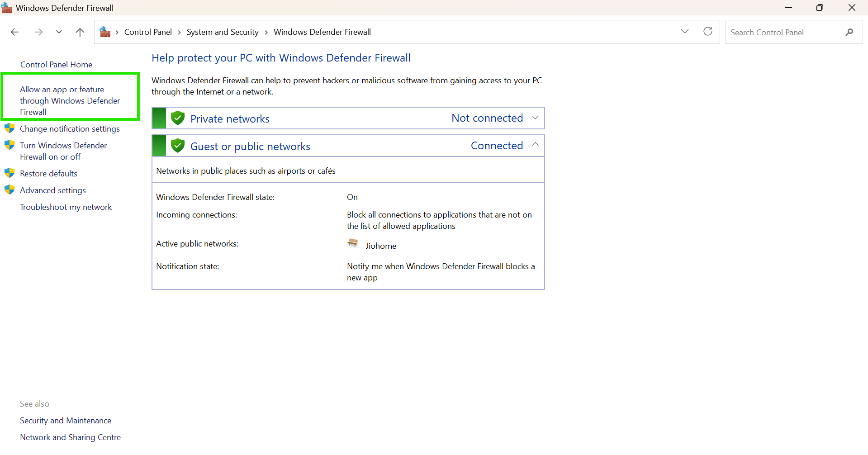The width and height of the screenshot is (868, 455).
Task: Click Connected status text
Action: (x=497, y=146)
